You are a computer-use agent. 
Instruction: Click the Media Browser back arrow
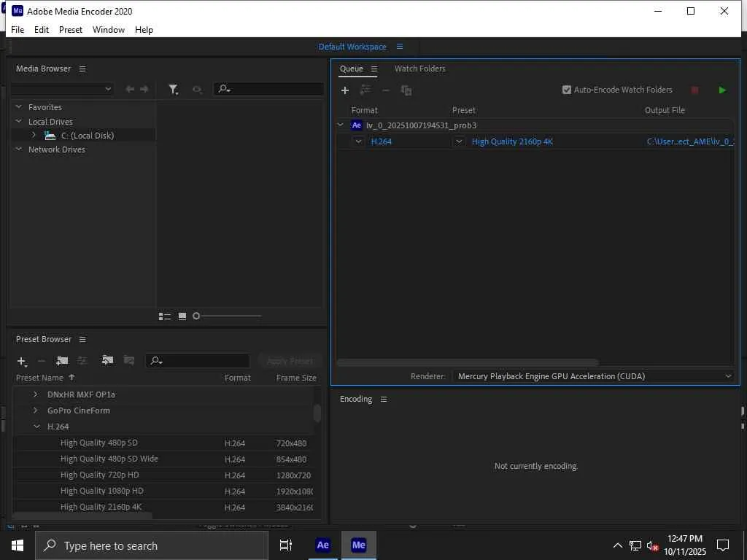point(130,89)
